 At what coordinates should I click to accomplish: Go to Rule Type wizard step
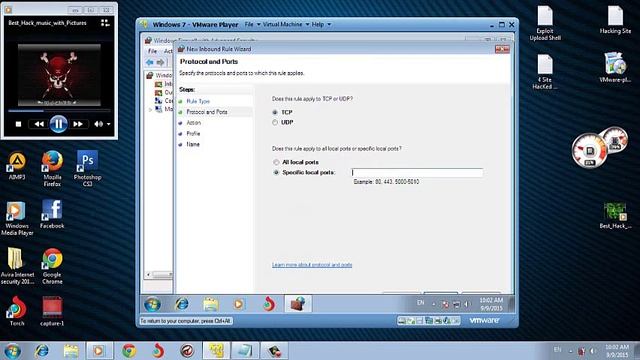(x=198, y=101)
